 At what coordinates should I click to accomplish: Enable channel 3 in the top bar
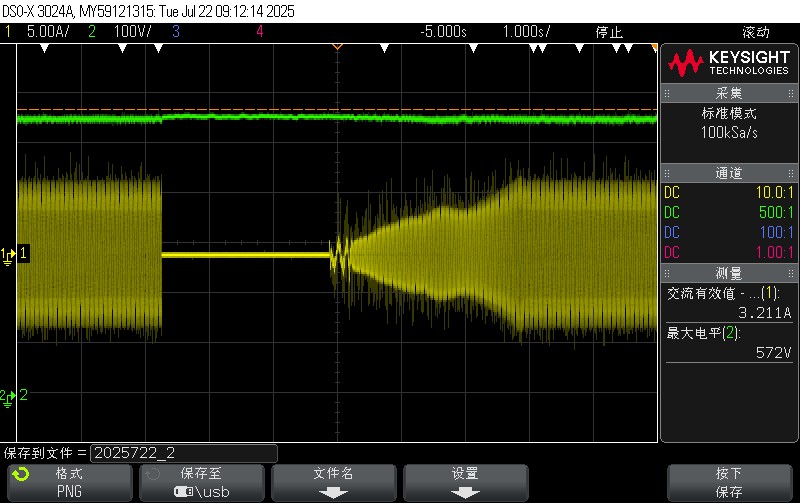(175, 32)
